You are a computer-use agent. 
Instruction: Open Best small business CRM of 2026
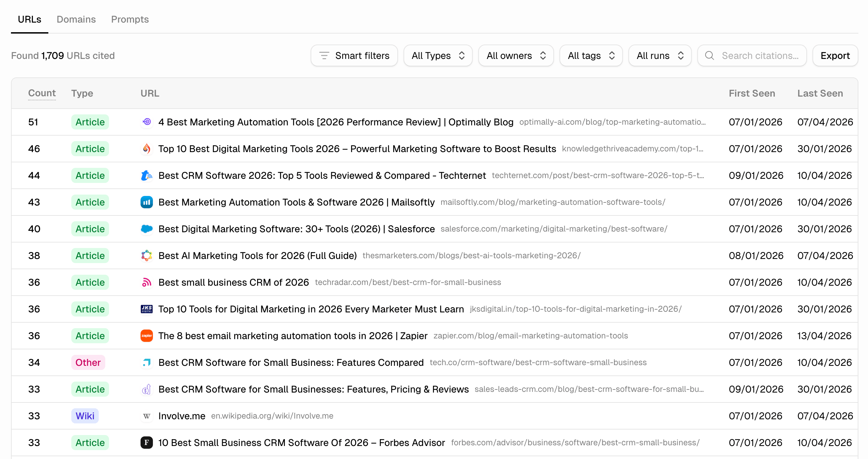pyautogui.click(x=233, y=282)
